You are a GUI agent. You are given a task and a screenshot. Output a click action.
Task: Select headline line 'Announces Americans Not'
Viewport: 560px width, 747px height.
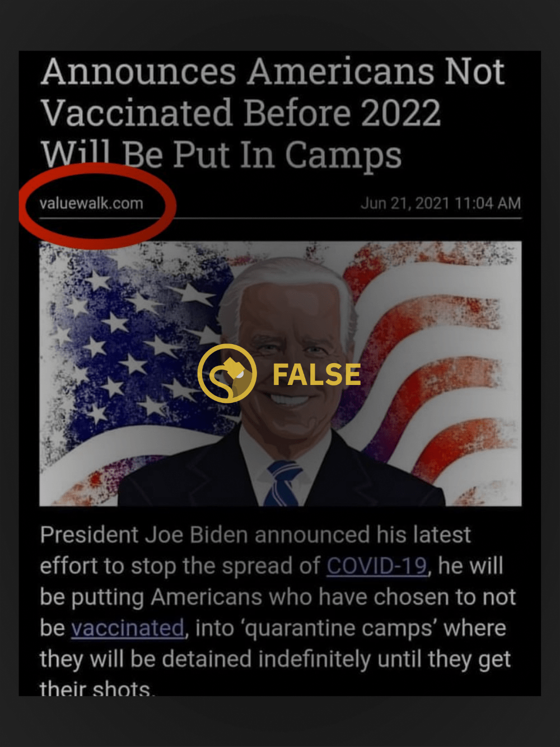(273, 71)
